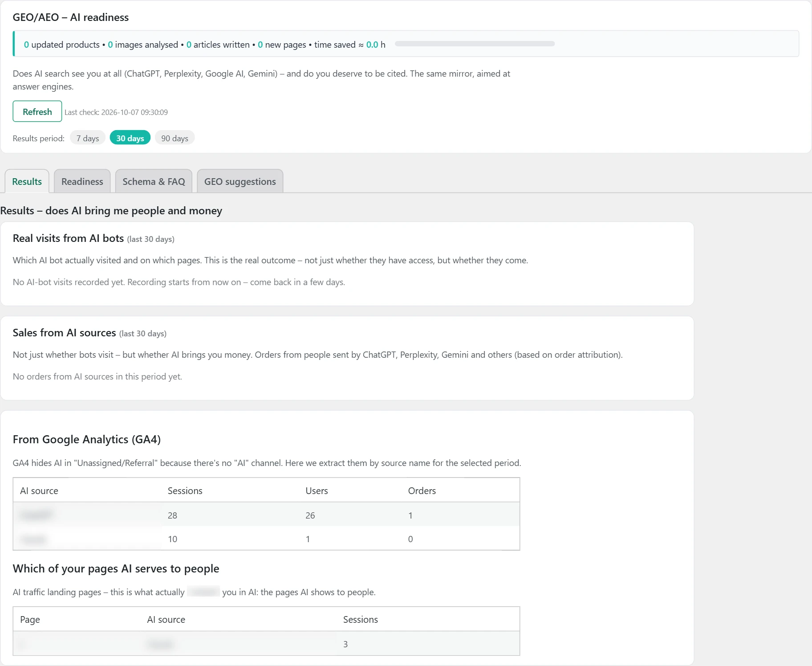Viewport: 812px width, 666px height.
Task: Select the 30 days results period
Action: tap(130, 138)
